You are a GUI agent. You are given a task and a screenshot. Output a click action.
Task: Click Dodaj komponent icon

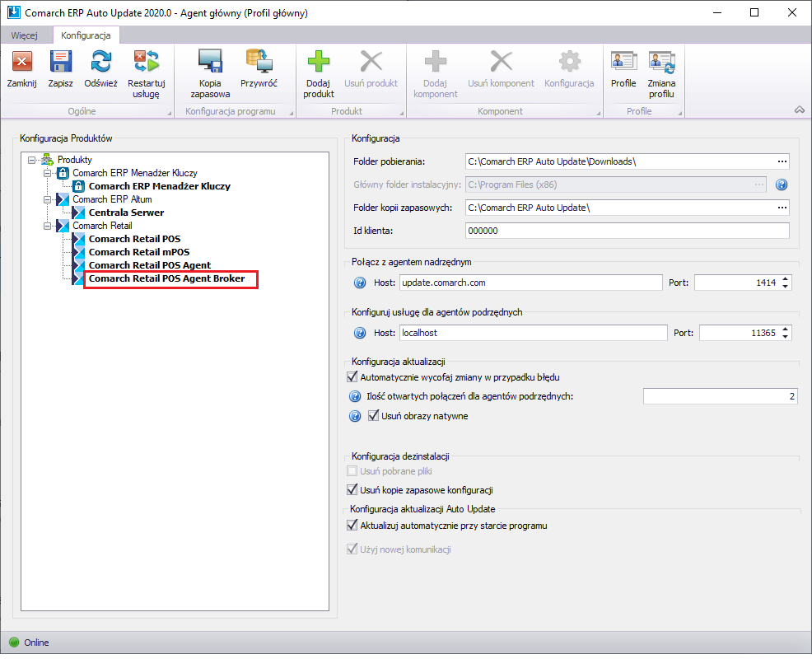click(436, 62)
